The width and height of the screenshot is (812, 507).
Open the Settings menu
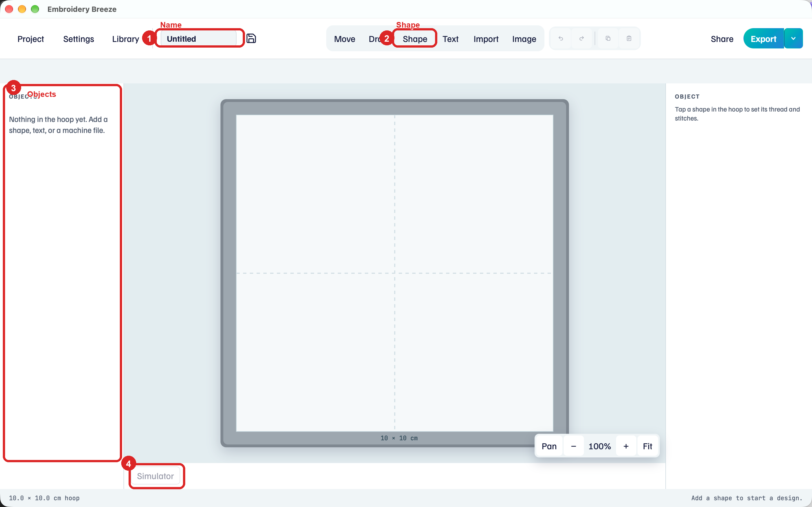click(x=78, y=39)
